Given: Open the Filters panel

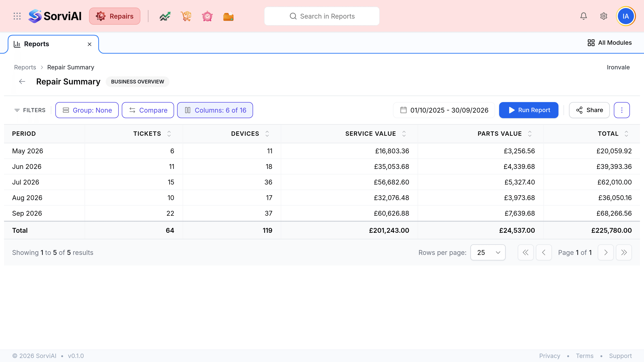Looking at the screenshot, I should [x=30, y=110].
